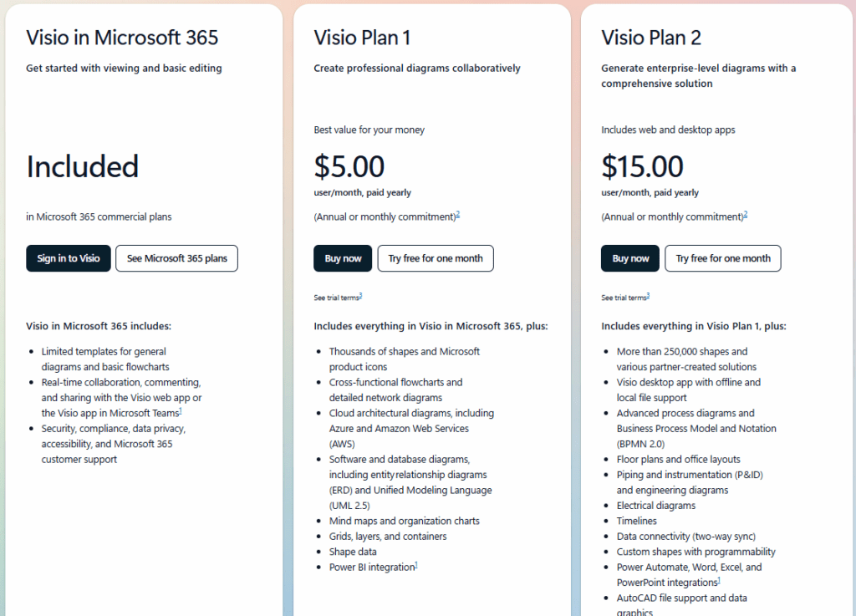Click the Sign in to Visio button

coord(68,258)
